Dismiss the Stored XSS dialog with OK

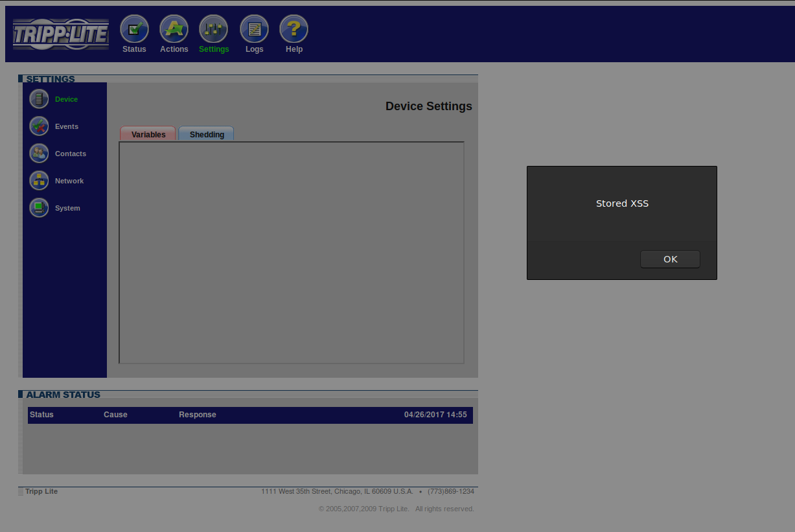670,259
